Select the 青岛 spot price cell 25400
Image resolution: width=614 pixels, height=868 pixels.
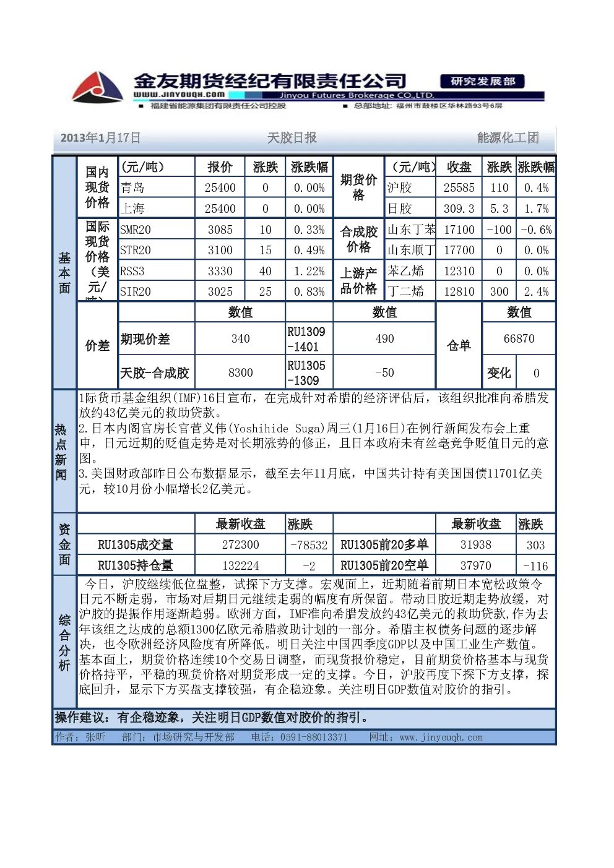220,187
